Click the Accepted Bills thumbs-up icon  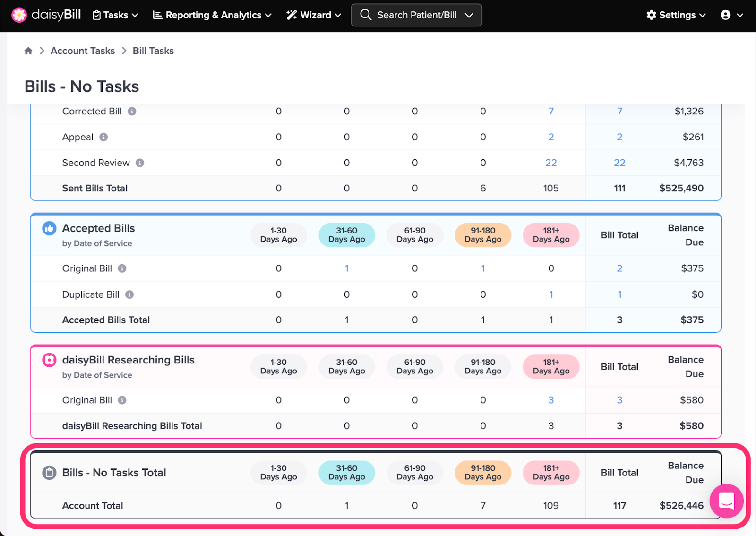49,228
